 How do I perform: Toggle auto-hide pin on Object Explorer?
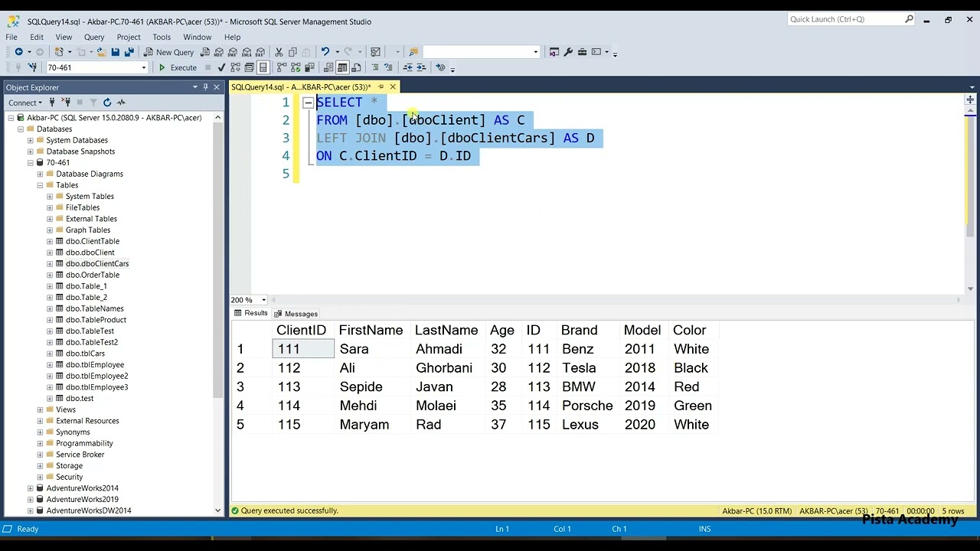click(x=205, y=87)
